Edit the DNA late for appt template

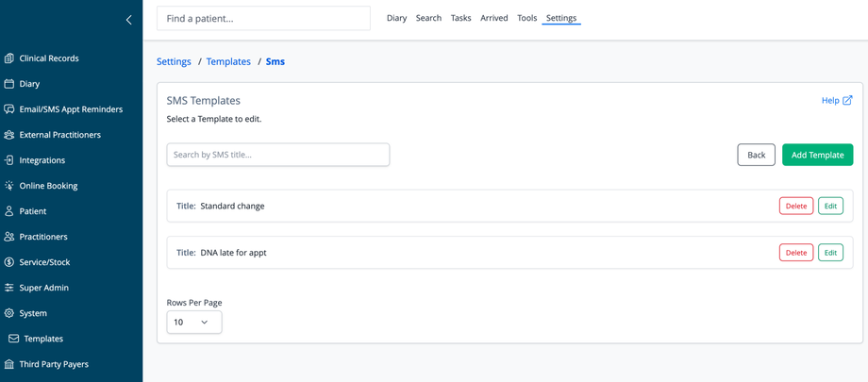[x=830, y=253]
